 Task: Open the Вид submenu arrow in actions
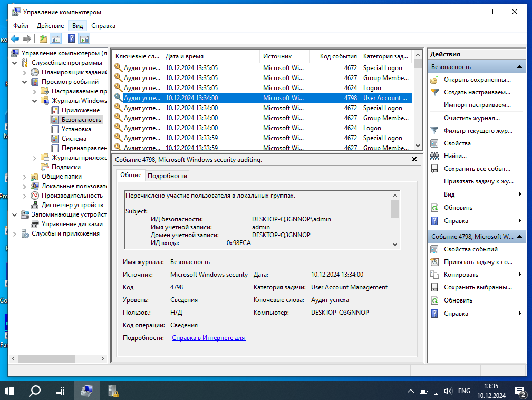(x=520, y=194)
